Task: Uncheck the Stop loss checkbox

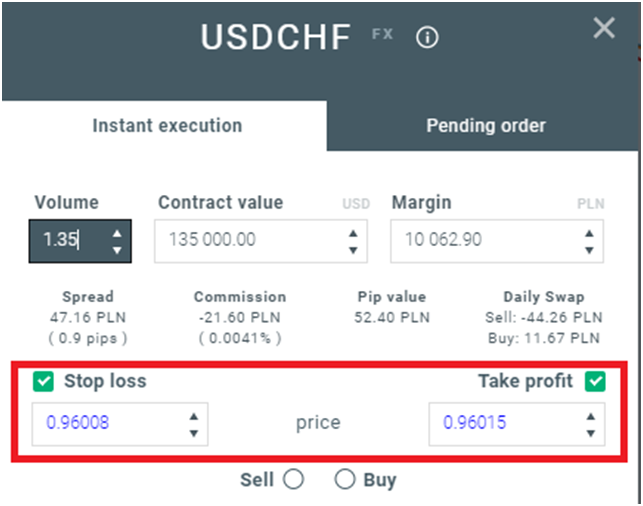Action: click(x=42, y=381)
